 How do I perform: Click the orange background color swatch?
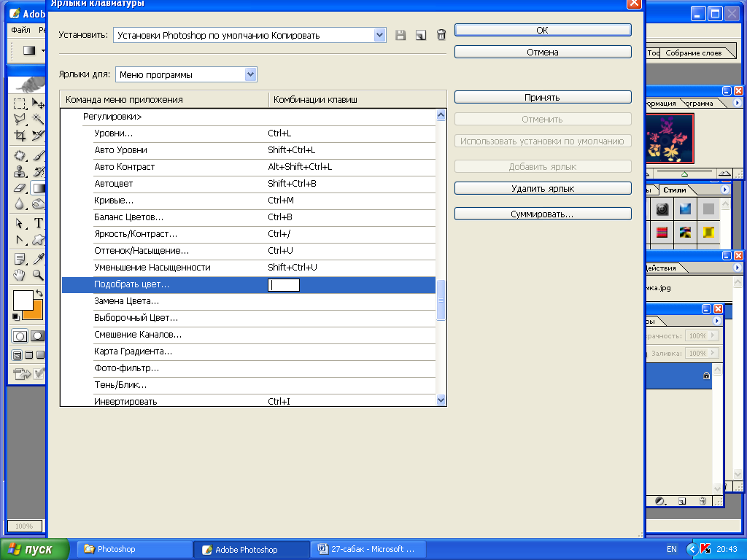pos(36,311)
